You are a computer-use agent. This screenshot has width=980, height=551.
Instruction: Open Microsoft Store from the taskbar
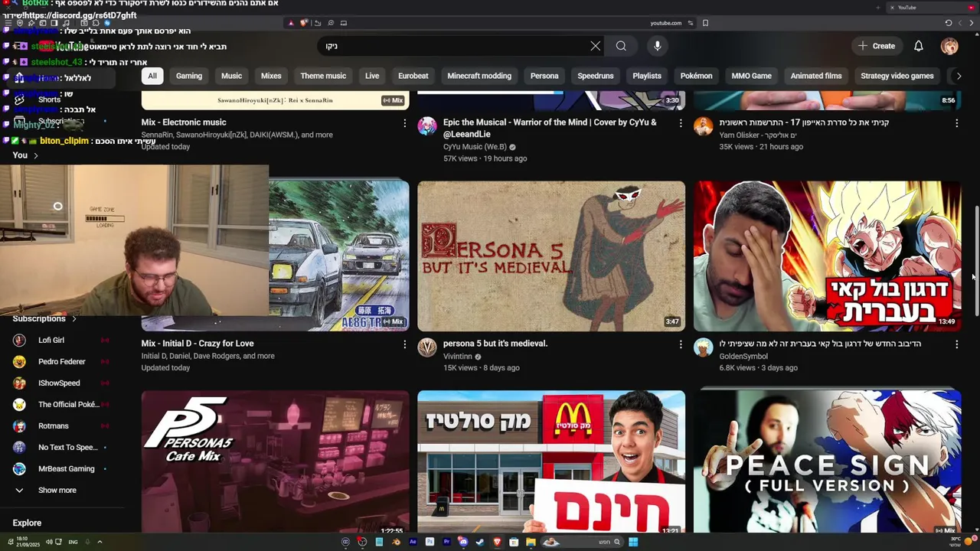514,542
